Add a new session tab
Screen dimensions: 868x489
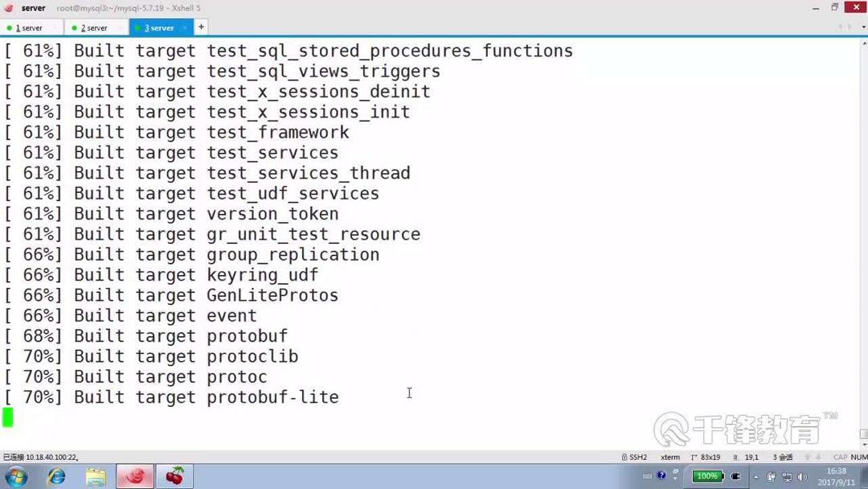201,27
